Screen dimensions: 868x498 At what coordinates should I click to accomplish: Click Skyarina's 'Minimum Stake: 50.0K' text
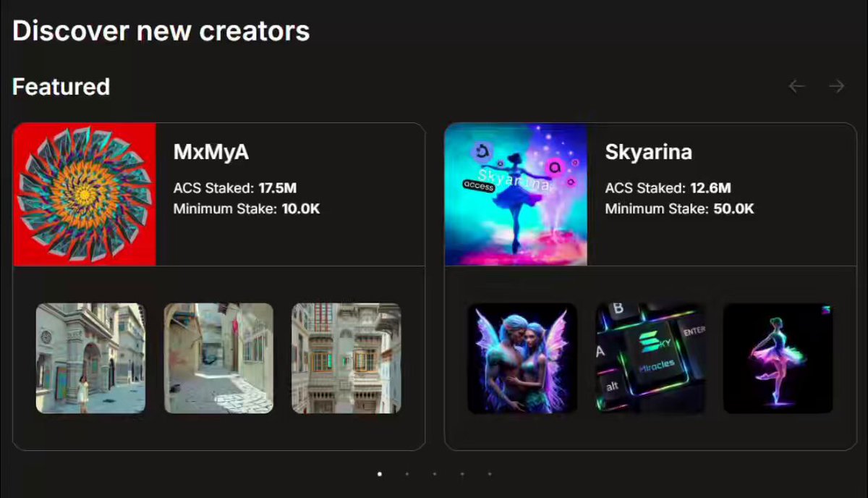(x=680, y=210)
